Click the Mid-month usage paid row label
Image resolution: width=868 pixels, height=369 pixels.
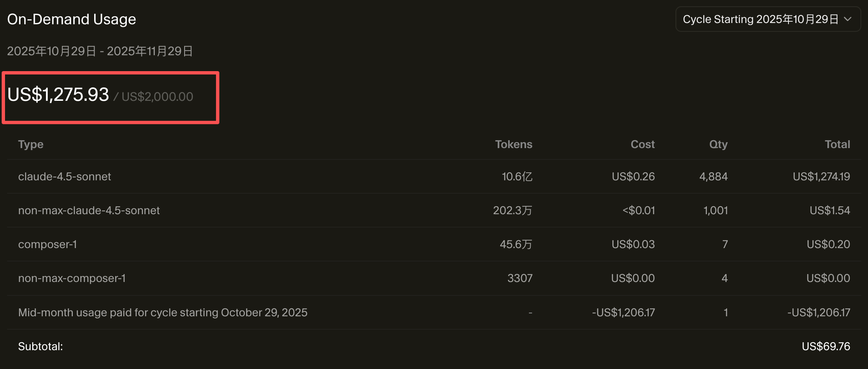(162, 313)
